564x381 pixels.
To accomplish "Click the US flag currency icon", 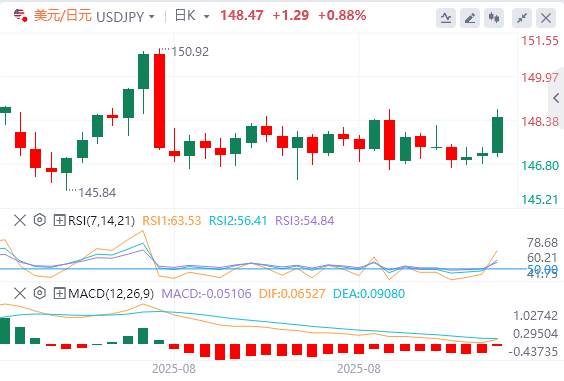I will click(20, 16).
